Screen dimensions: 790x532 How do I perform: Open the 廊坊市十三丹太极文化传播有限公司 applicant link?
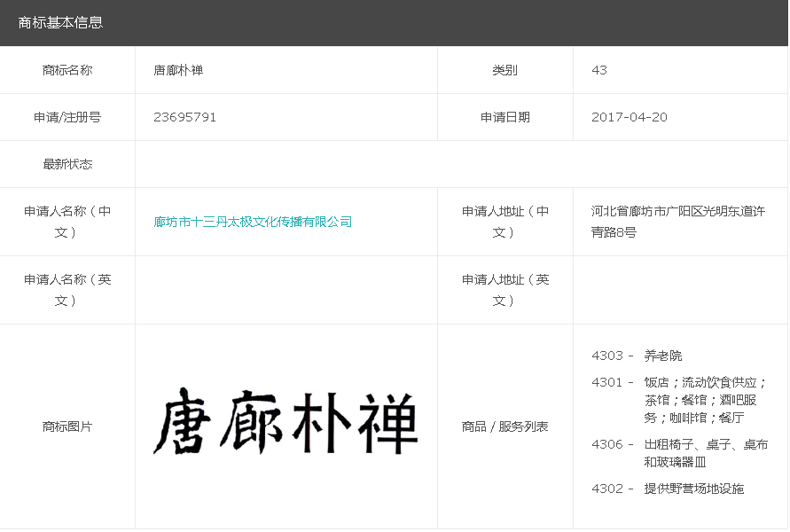(x=253, y=222)
